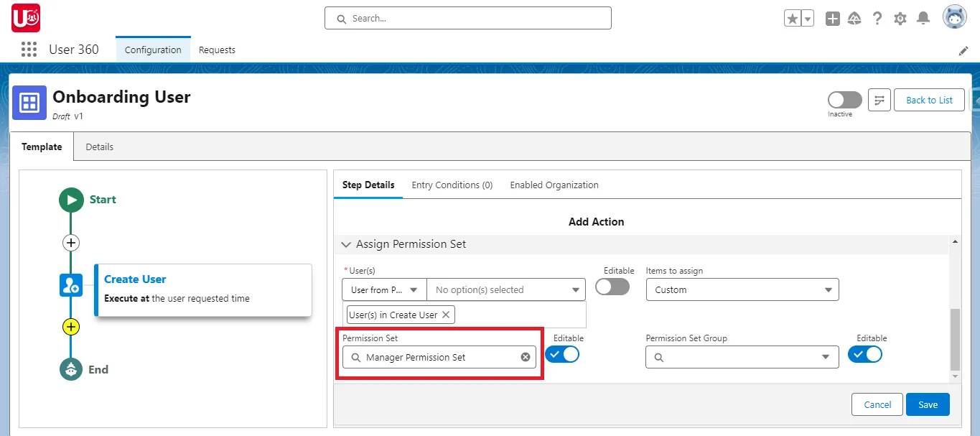The image size is (980, 436).
Task: Open the Requests tab
Action: pos(217,50)
